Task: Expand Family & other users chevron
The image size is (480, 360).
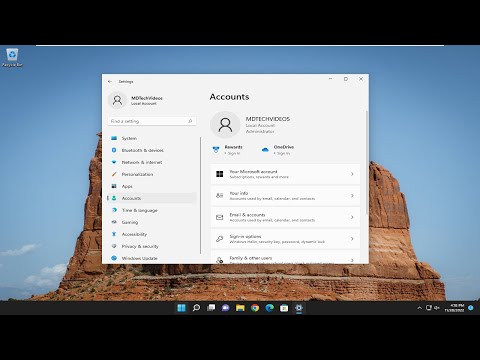Action: click(x=352, y=260)
